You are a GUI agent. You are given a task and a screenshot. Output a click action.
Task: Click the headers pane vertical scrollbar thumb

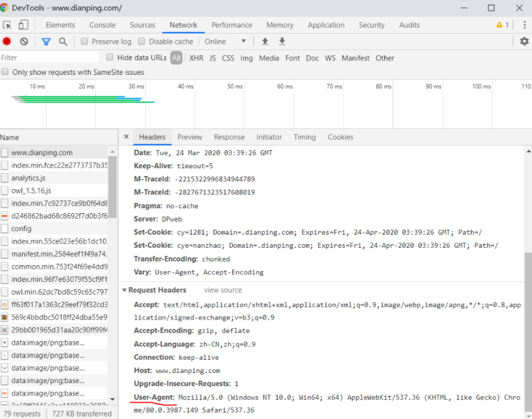[x=528, y=332]
